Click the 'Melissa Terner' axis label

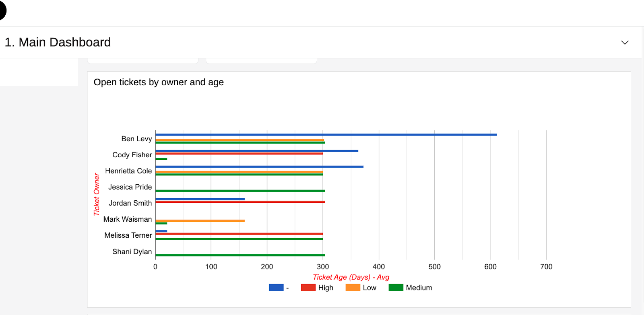[128, 235]
